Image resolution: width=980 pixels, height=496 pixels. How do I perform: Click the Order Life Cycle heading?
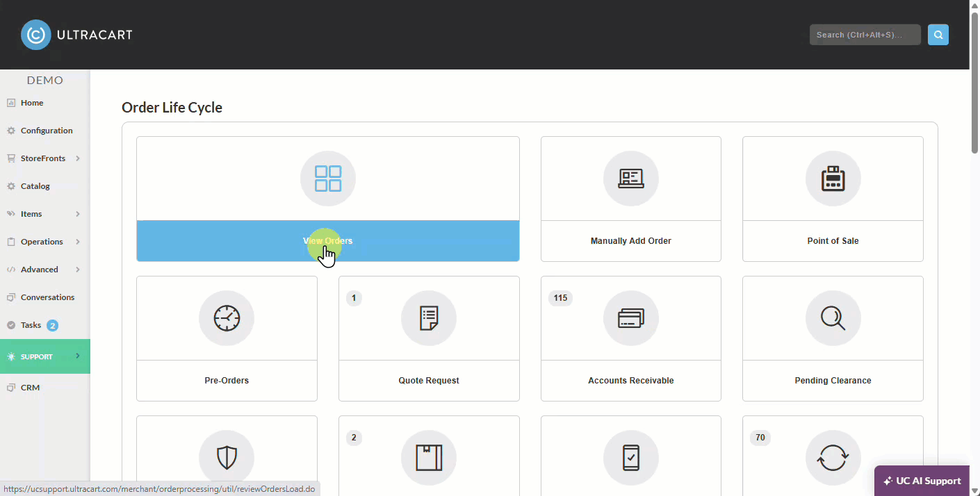[x=172, y=108]
